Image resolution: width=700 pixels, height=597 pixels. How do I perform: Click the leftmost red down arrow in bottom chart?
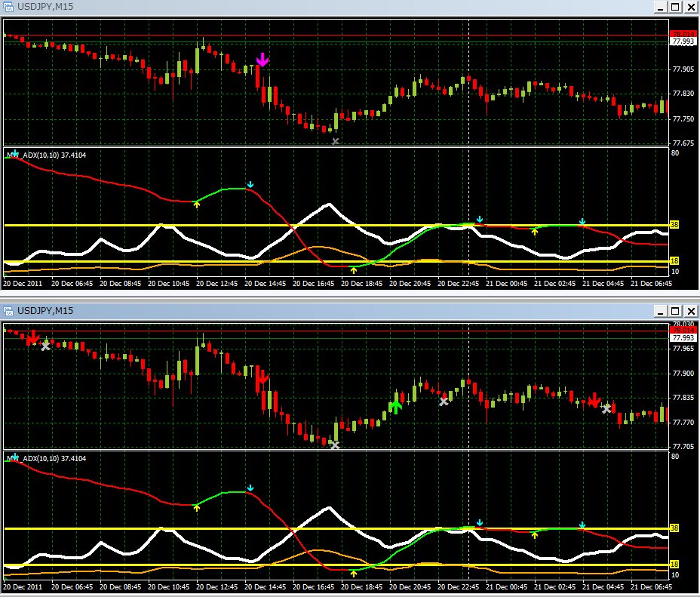tap(32, 337)
